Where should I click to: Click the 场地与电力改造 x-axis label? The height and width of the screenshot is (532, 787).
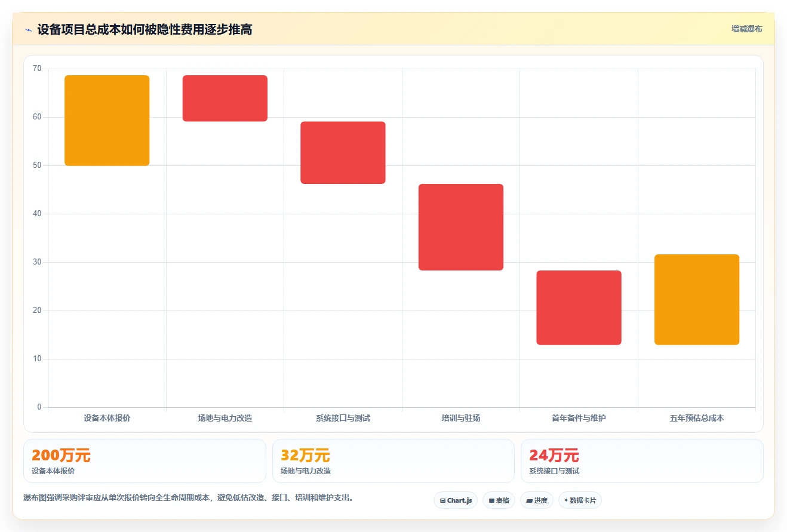(x=225, y=418)
